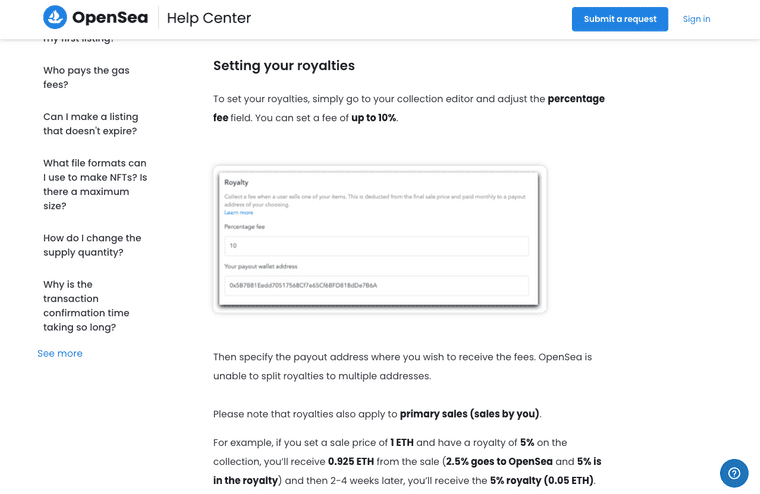Click the Sign in link
The height and width of the screenshot is (494, 760).
pyautogui.click(x=696, y=19)
